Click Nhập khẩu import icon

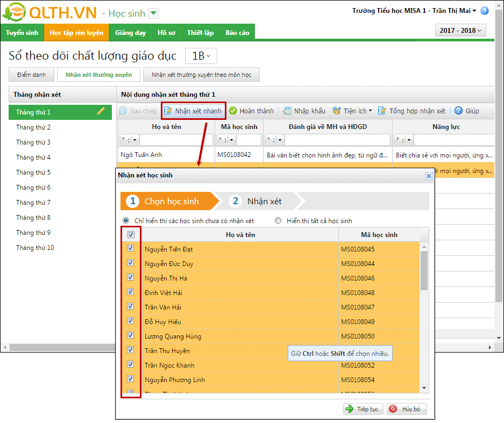tap(287, 111)
